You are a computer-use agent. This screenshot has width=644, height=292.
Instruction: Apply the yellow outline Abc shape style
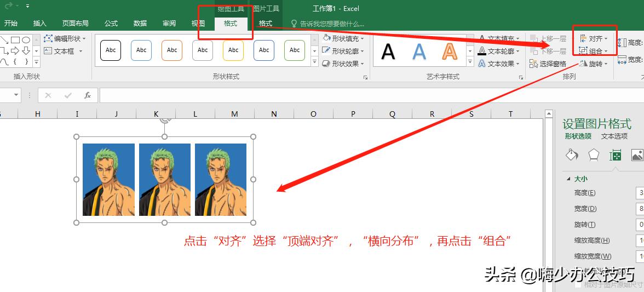click(x=233, y=50)
